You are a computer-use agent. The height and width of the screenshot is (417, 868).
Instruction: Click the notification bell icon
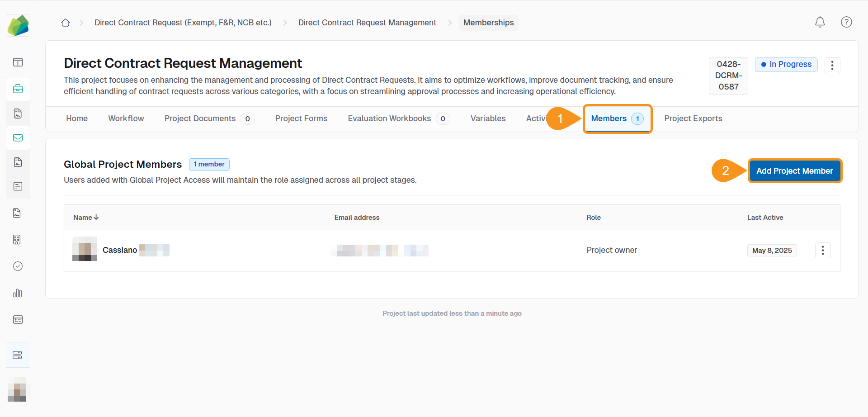[x=820, y=22]
